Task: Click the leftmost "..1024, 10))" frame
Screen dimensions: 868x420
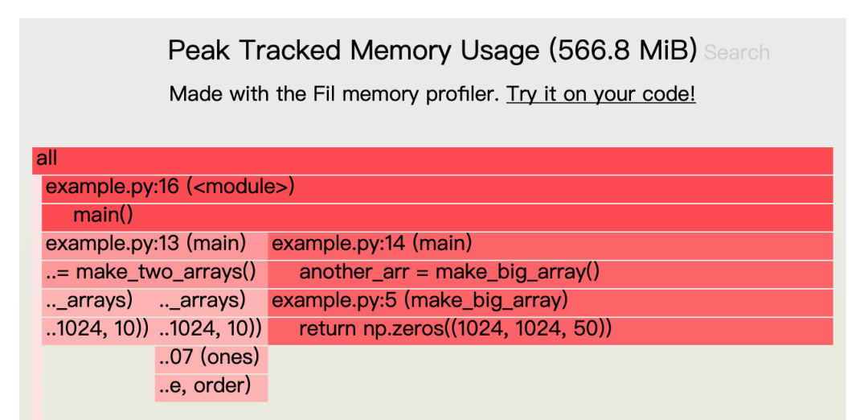Action: pyautogui.click(x=97, y=329)
